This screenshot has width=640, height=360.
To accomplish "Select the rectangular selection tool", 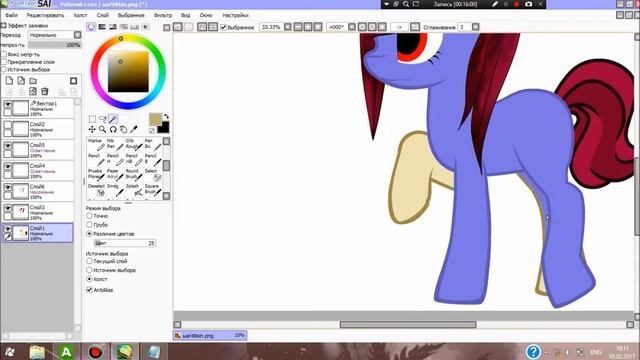I will pos(92,119).
